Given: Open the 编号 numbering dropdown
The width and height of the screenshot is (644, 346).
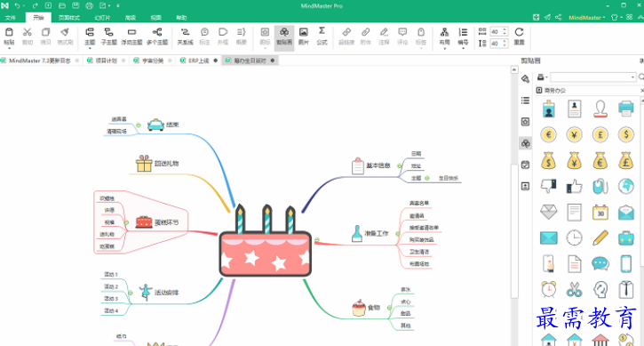Looking at the screenshot, I should (463, 48).
